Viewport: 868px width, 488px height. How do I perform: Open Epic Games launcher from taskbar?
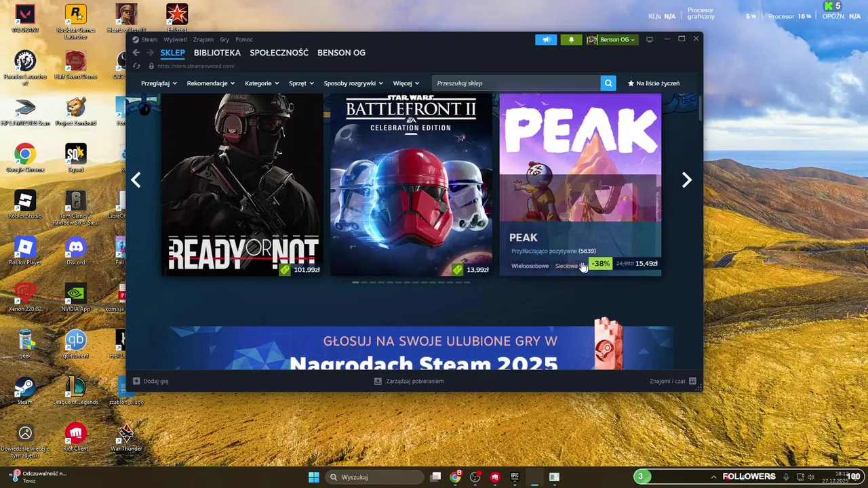click(x=515, y=477)
